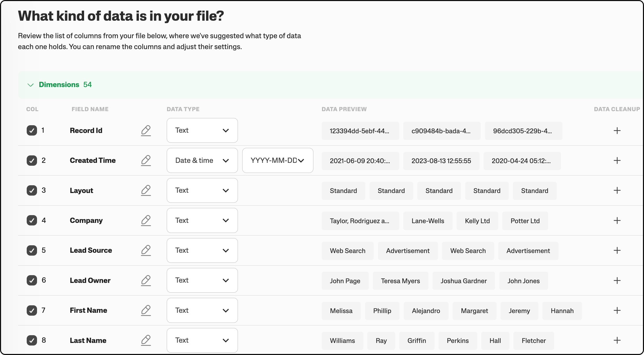644x355 pixels.
Task: Click the plus icon for Last Name
Action: pos(617,340)
